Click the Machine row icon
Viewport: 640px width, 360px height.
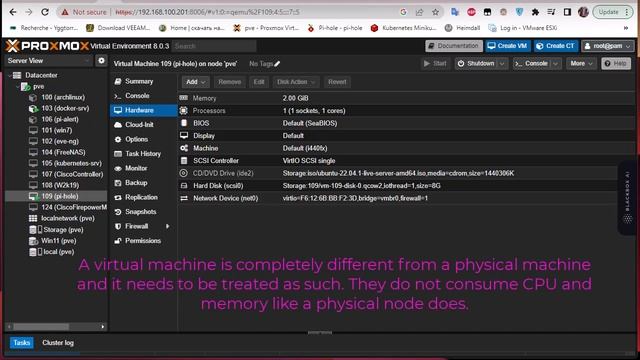pos(184,148)
